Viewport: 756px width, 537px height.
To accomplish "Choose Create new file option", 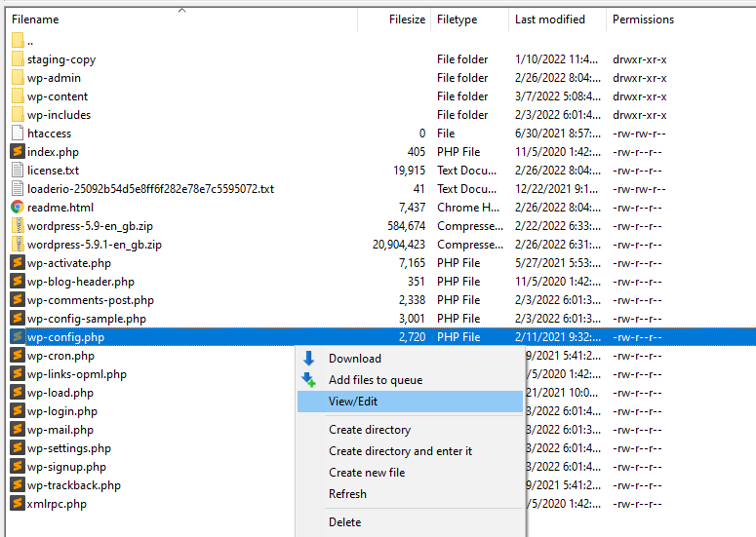I will (367, 473).
